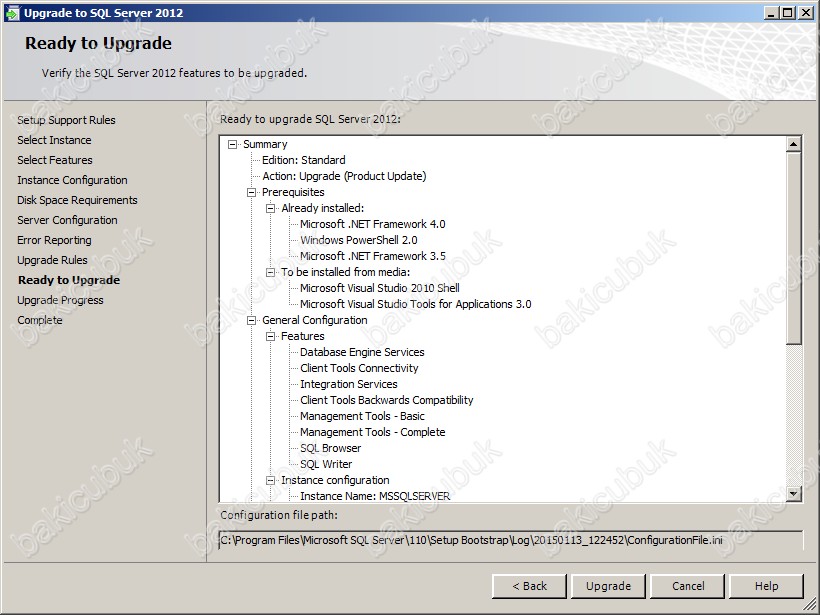The image size is (820, 615).
Task: Click the Configuration file path field
Action: (511, 540)
